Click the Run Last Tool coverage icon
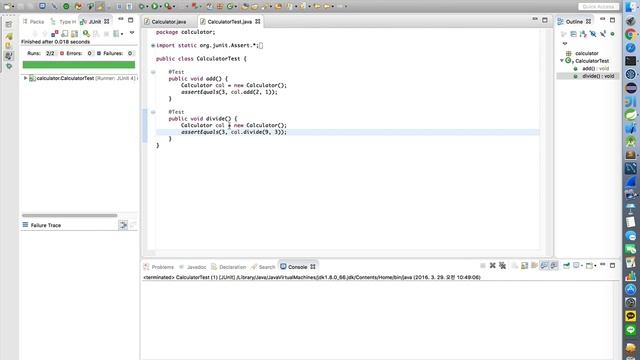The image size is (640, 360). point(167,6)
